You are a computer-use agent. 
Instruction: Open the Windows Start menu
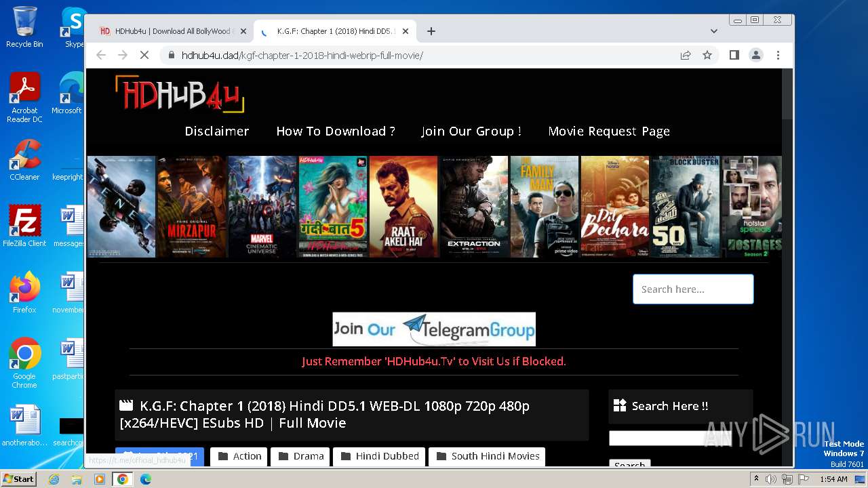(x=18, y=479)
